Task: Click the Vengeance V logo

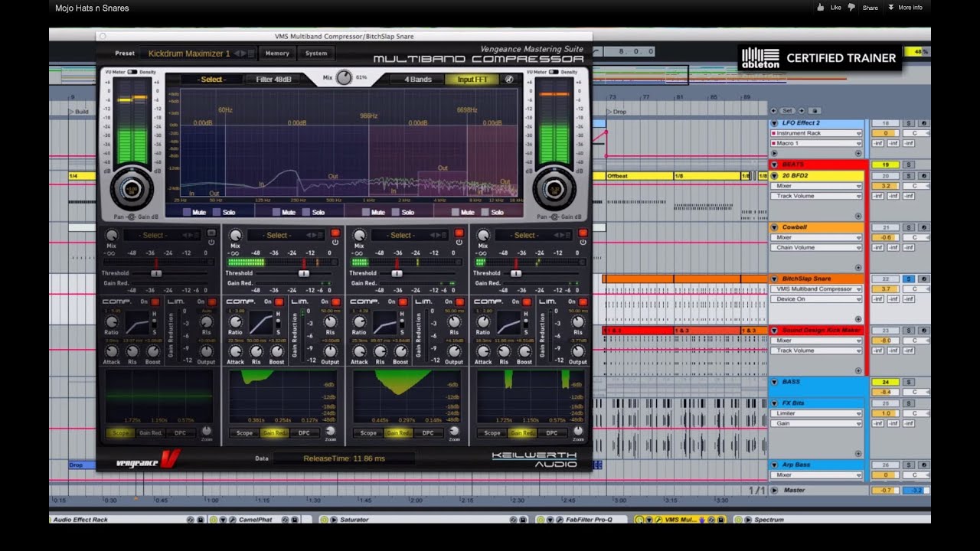Action: (149, 460)
